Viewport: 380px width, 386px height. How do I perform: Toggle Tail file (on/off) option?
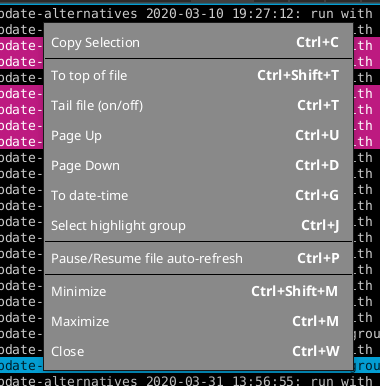[x=198, y=106]
